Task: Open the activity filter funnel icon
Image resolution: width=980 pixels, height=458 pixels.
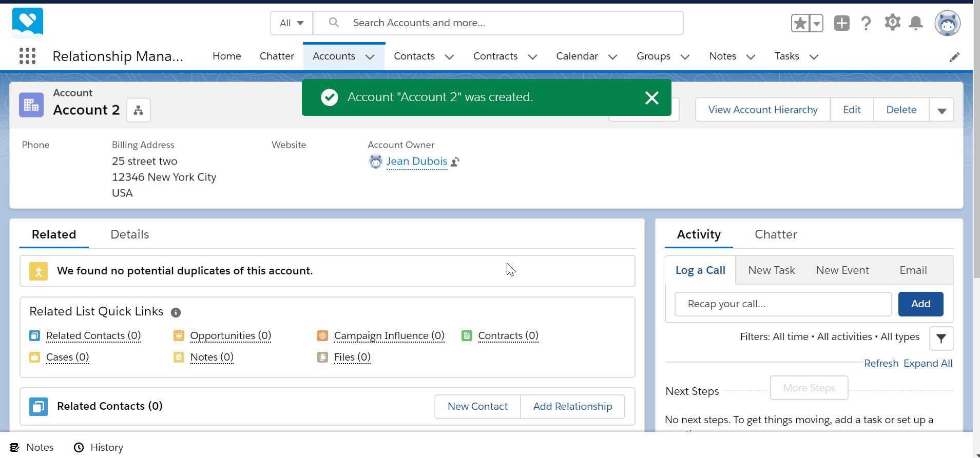Action: tap(941, 338)
